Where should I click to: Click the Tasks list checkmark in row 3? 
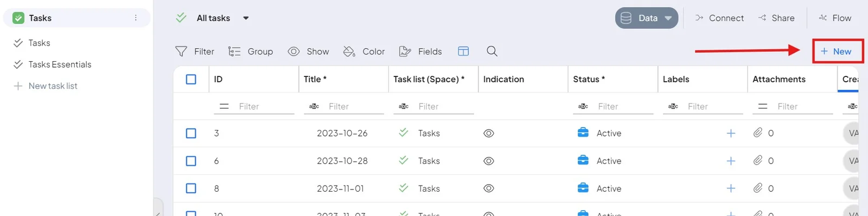click(403, 133)
